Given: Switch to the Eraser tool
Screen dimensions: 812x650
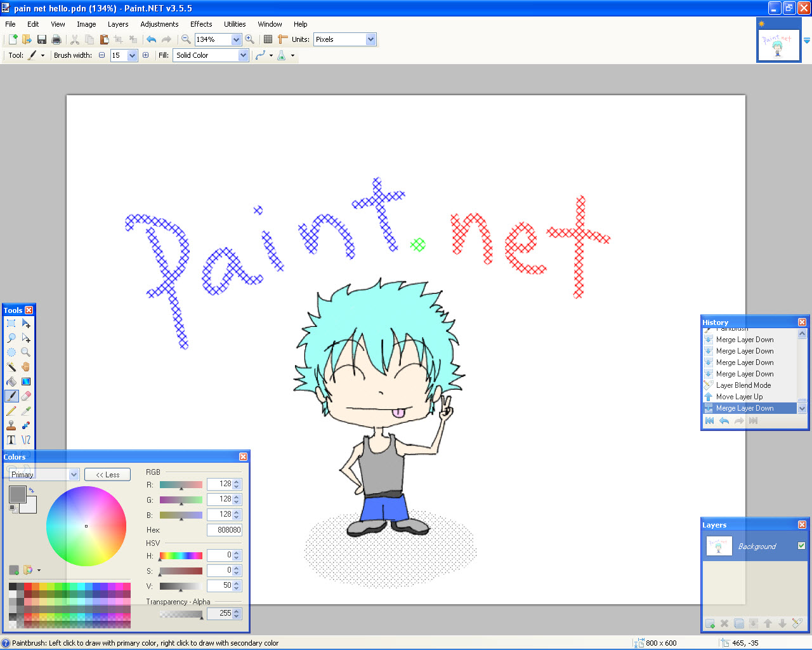Looking at the screenshot, I should [25, 395].
